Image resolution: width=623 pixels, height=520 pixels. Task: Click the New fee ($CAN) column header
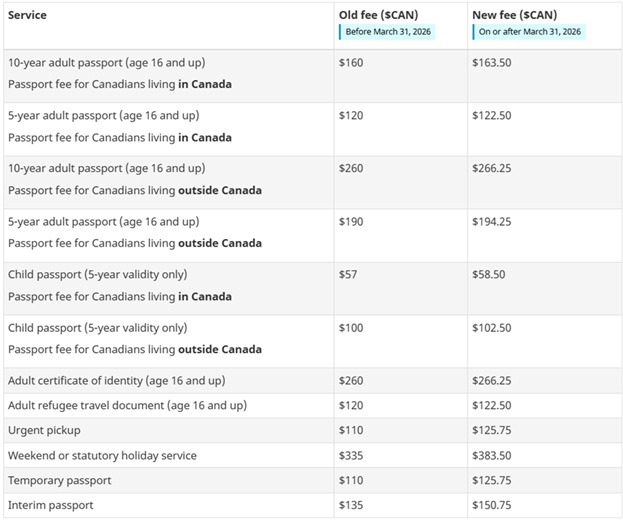click(x=514, y=15)
